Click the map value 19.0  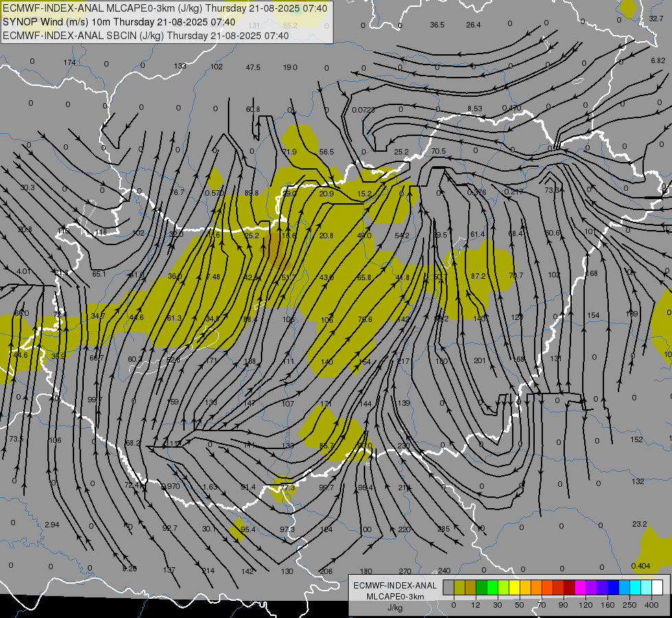coord(290,67)
